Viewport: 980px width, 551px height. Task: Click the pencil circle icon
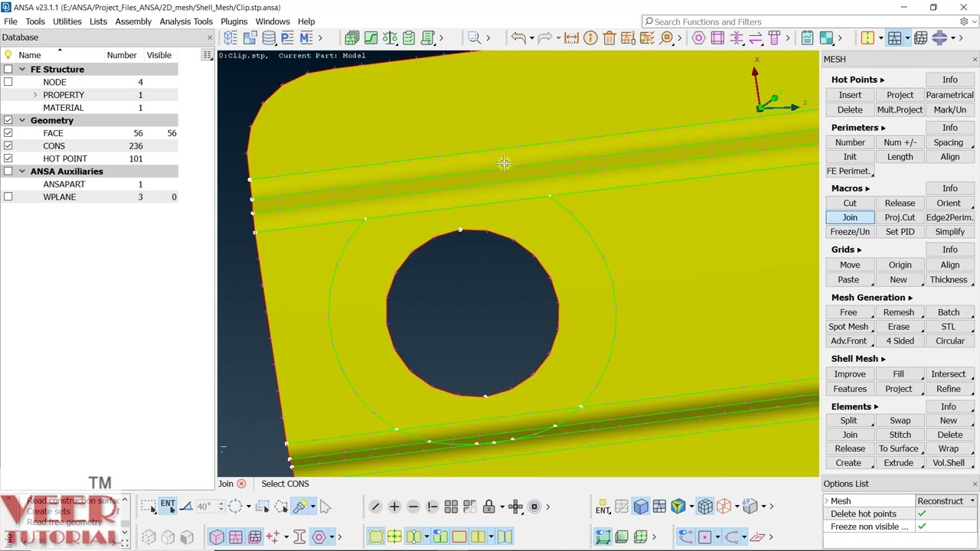pyautogui.click(x=375, y=507)
